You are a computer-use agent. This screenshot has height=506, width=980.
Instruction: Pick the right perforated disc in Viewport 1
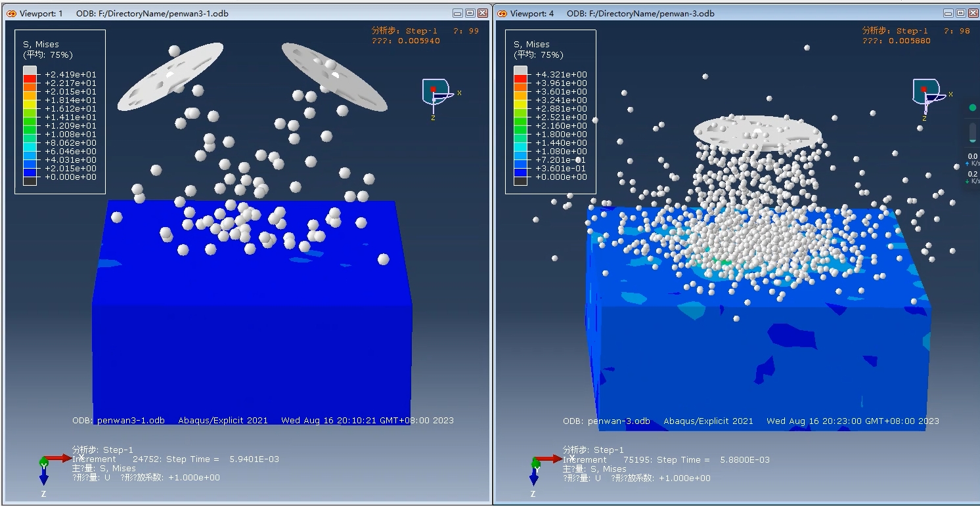(334, 77)
